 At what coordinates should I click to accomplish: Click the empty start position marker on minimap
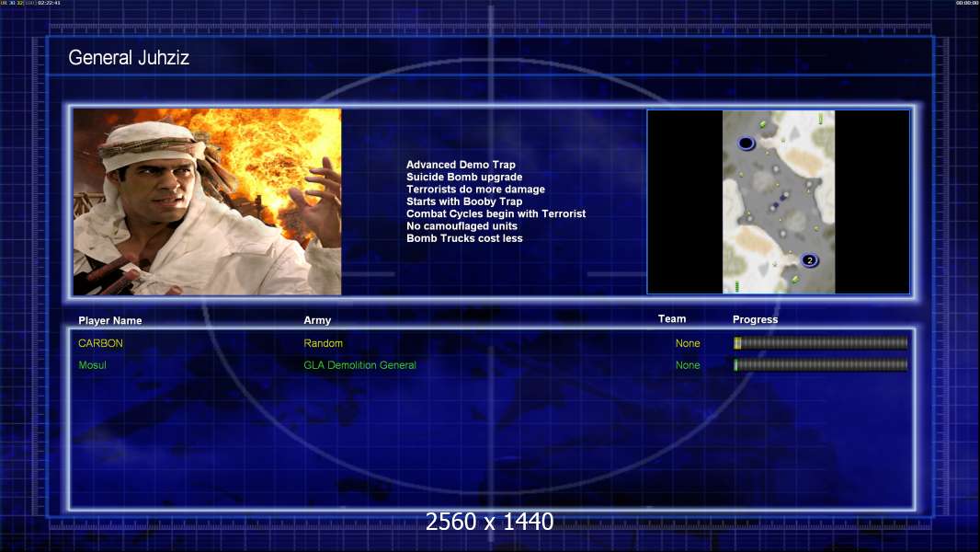pos(746,144)
